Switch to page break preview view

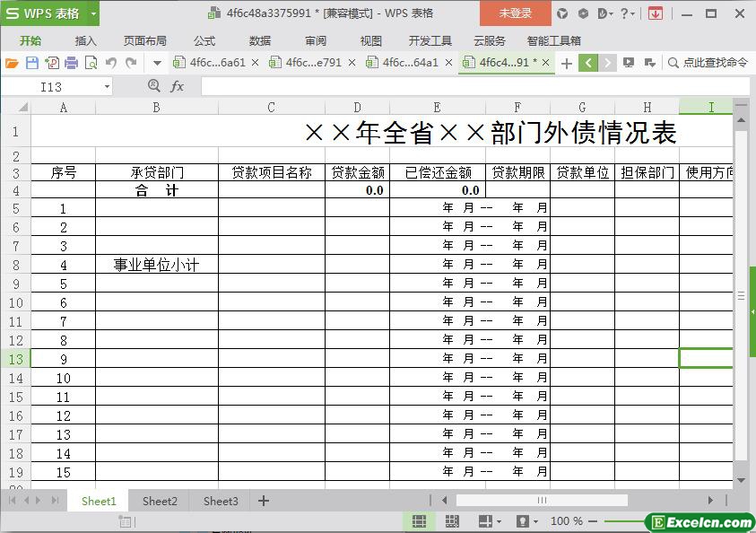(452, 521)
